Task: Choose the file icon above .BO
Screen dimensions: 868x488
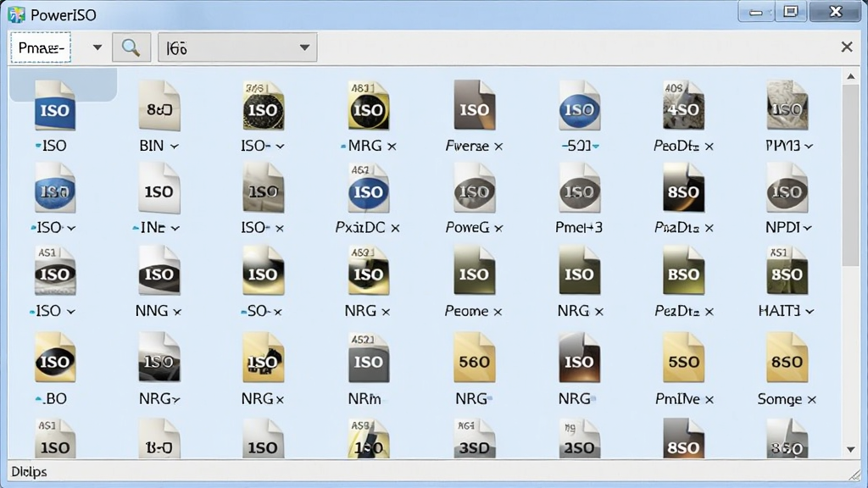Action: 55,358
